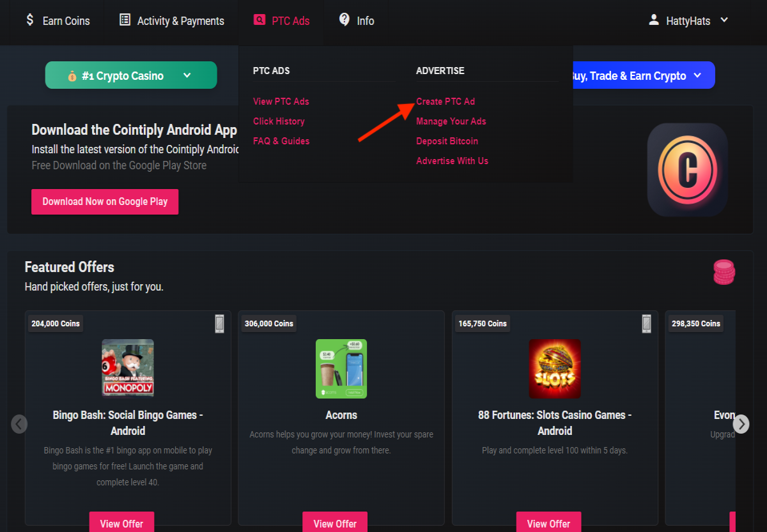This screenshot has width=767, height=532.
Task: Select Create PTC Ad link
Action: 445,102
